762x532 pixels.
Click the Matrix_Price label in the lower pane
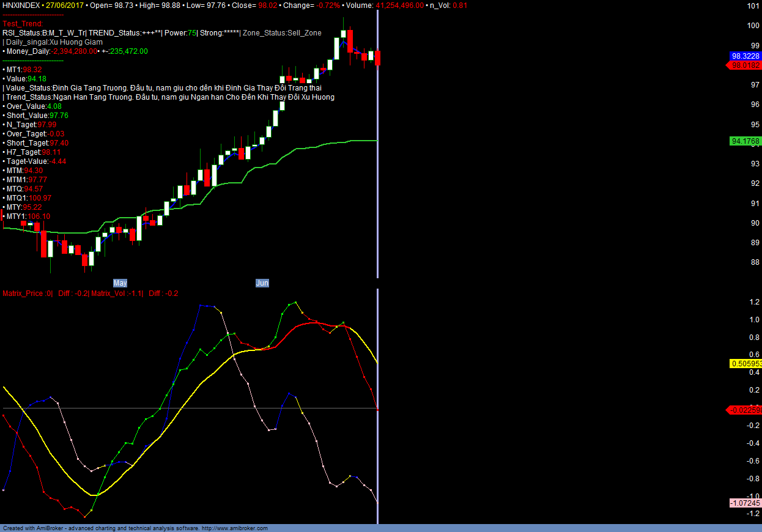click(x=28, y=294)
